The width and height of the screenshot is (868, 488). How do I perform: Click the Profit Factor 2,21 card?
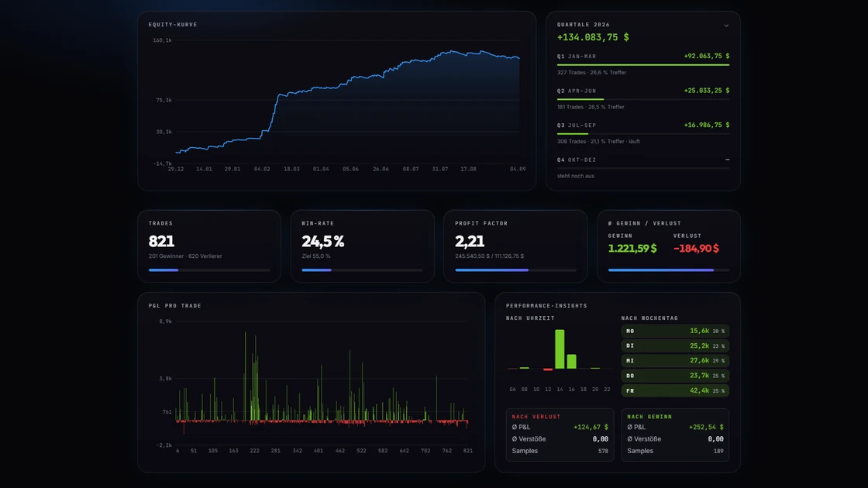[515, 246]
